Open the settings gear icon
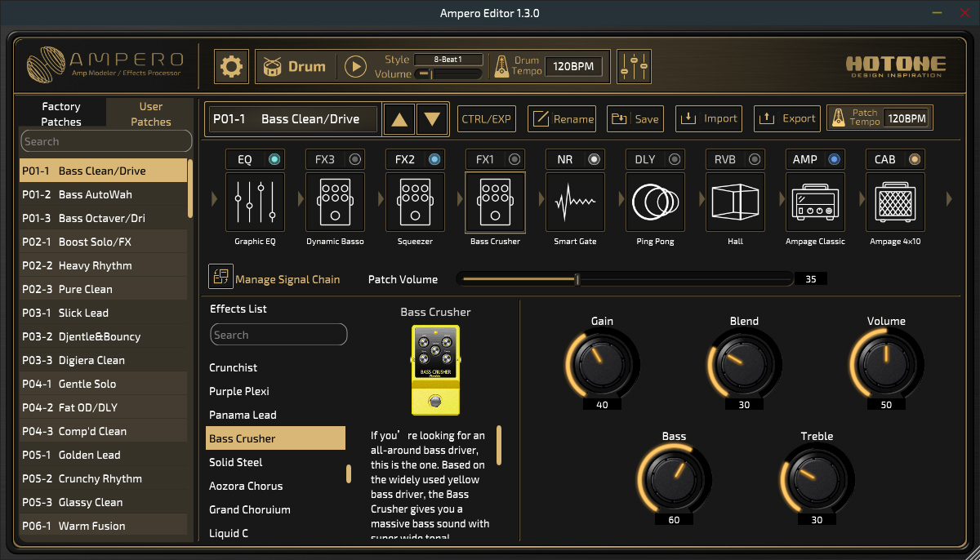 point(232,67)
